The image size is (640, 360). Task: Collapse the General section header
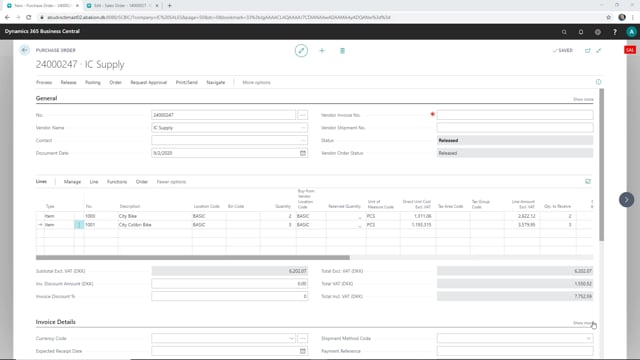pyautogui.click(x=46, y=98)
